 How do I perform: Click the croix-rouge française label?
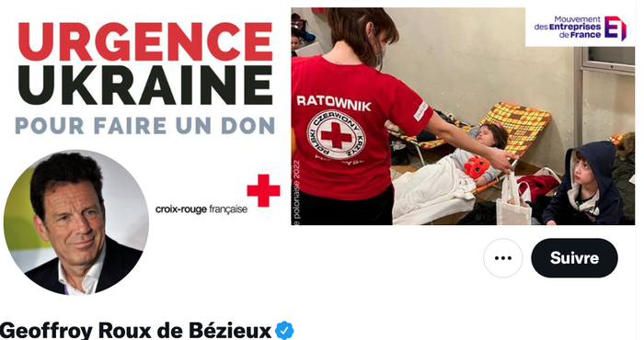point(201,210)
